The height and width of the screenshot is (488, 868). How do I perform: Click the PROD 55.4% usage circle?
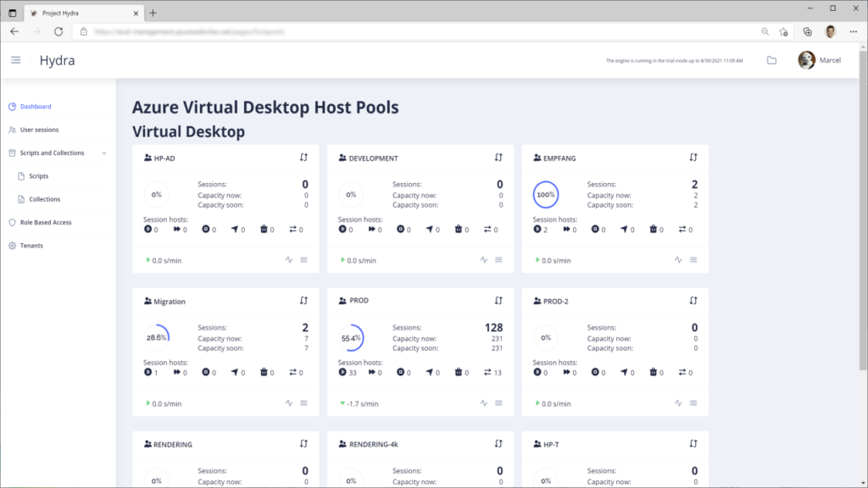click(x=351, y=337)
